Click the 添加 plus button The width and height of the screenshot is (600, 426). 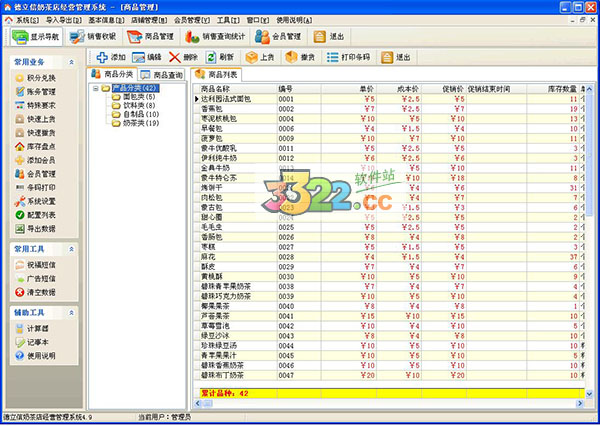click(111, 57)
